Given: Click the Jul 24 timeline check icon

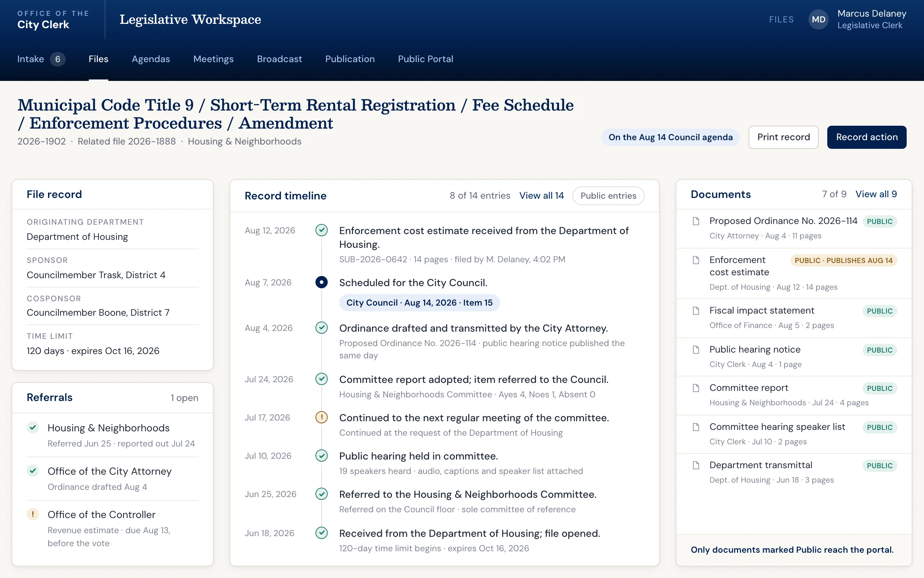Looking at the screenshot, I should pos(322,379).
